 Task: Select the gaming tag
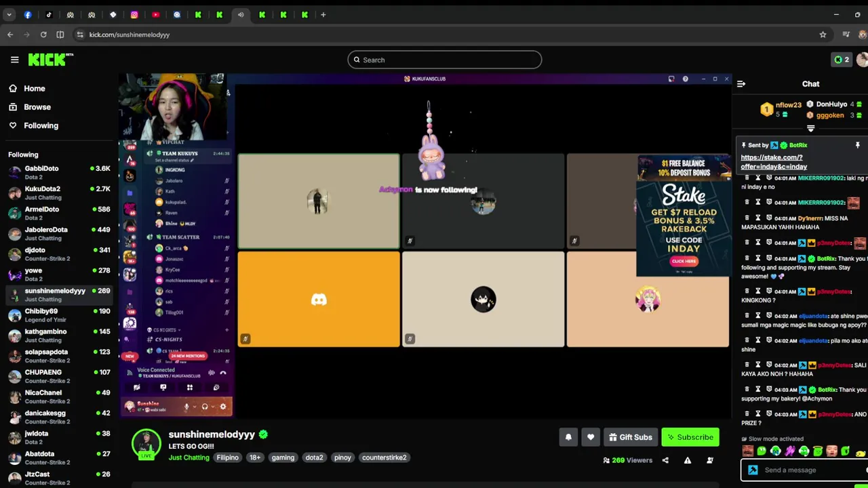[x=283, y=457]
